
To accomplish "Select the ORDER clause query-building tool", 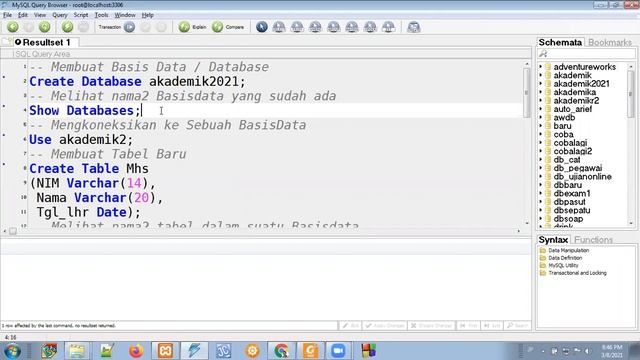I will click(x=370, y=27).
